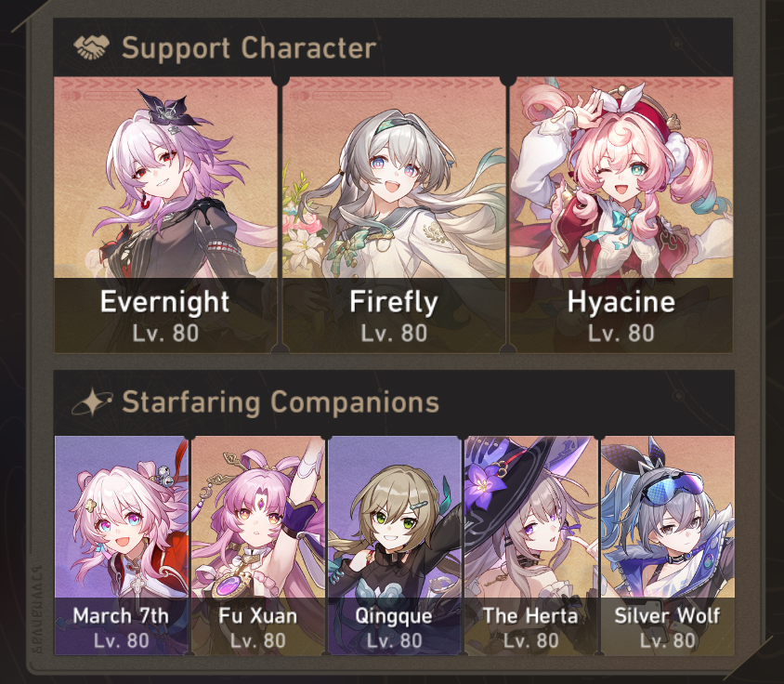
Task: Click the Hyacine name label
Action: click(621, 302)
